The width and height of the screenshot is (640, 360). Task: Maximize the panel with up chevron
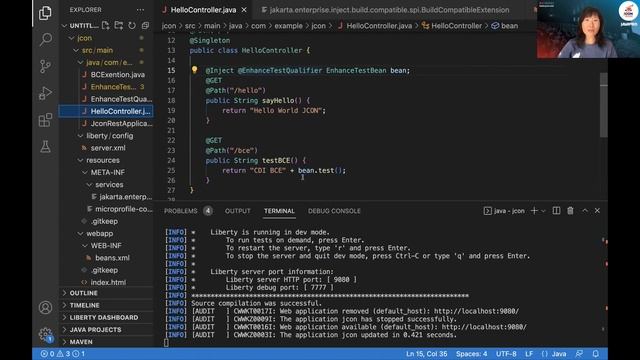coord(585,211)
